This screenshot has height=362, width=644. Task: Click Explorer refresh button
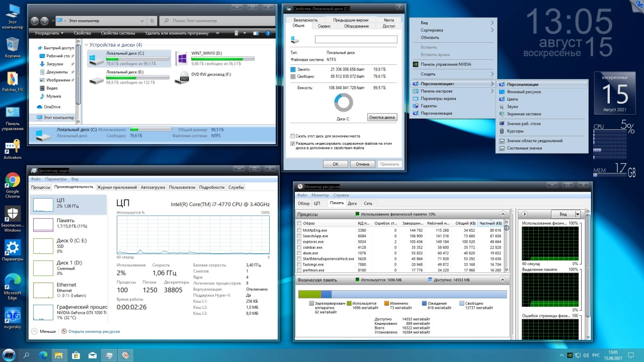[x=152, y=21]
